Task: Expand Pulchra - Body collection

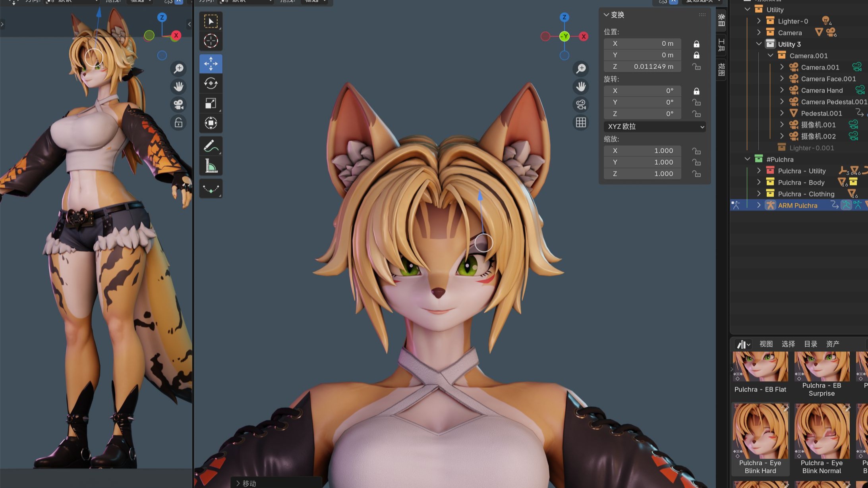Action: (759, 182)
